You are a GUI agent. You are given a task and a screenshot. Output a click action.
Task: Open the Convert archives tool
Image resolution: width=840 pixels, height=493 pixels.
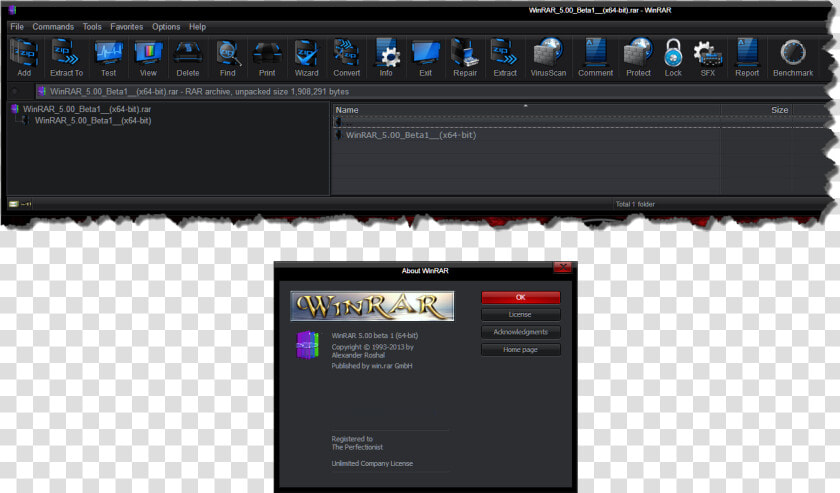coord(347,58)
